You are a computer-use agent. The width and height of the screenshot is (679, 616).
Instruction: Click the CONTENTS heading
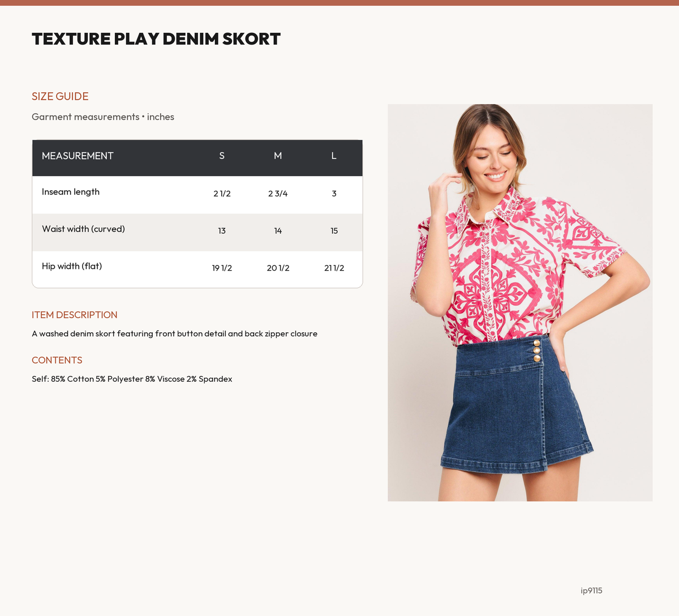57,360
